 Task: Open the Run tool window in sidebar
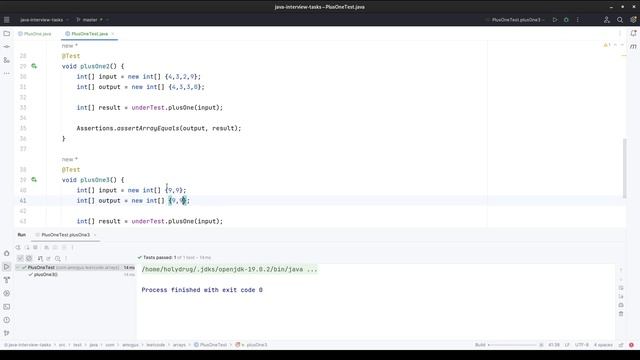click(x=7, y=267)
